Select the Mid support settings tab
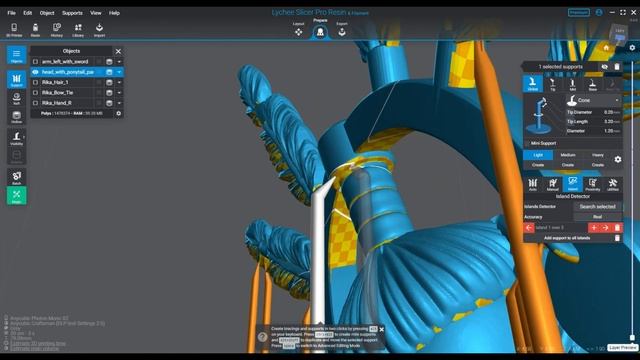640x360 pixels. pyautogui.click(x=573, y=84)
